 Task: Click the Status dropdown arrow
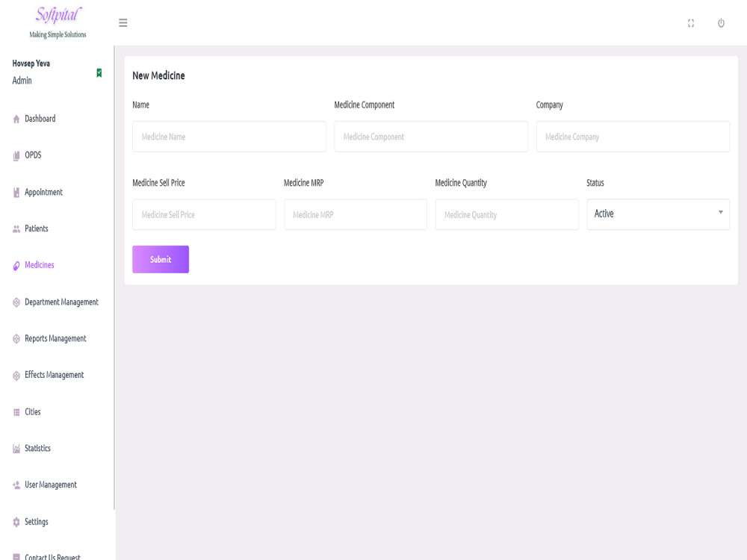click(x=720, y=212)
